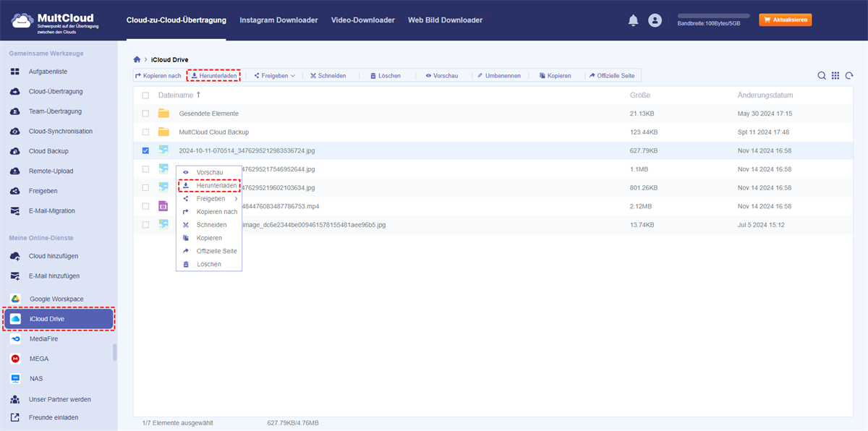Open the user account avatar icon
The image size is (868, 431).
tap(655, 20)
